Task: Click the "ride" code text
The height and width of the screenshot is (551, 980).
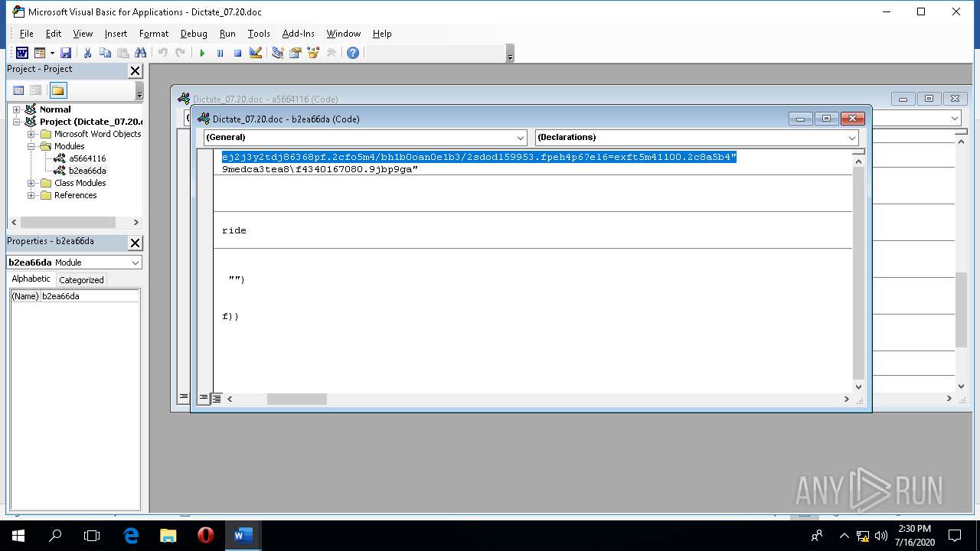Action: (x=234, y=230)
